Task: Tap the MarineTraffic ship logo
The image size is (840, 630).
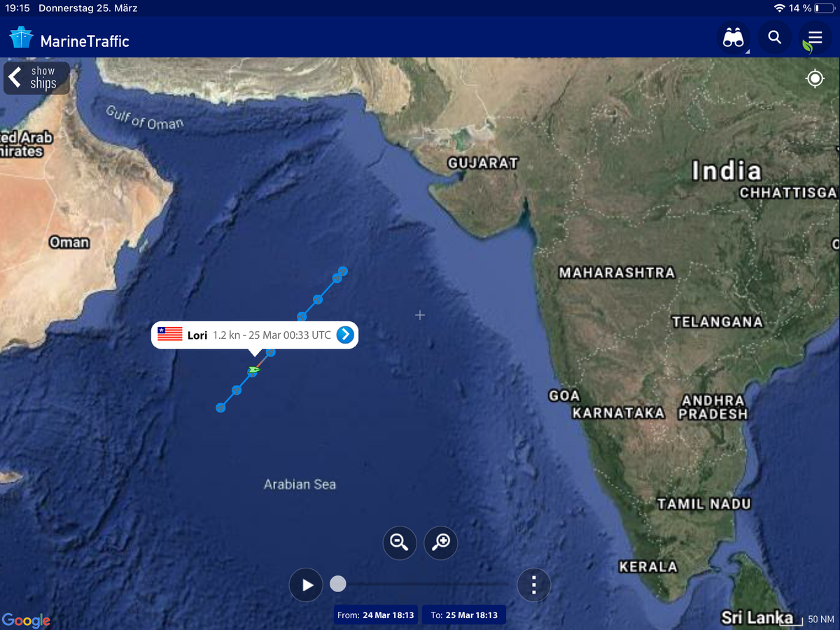Action: pyautogui.click(x=21, y=38)
